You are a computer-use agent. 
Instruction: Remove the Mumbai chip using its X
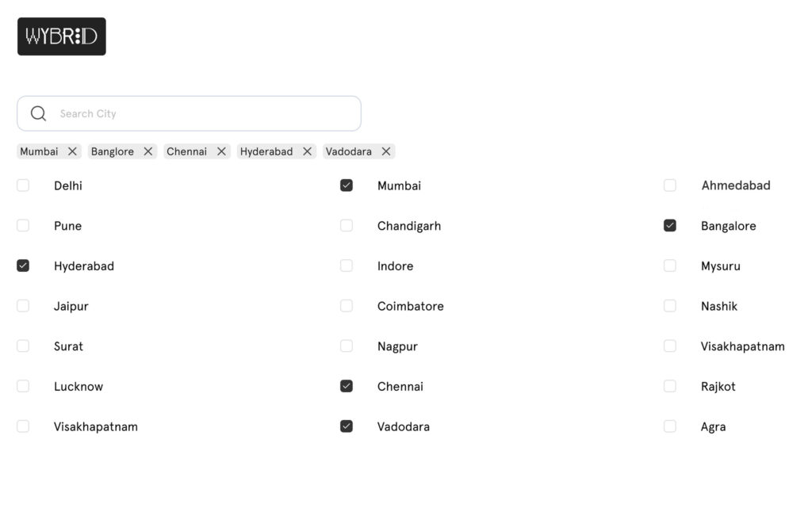point(72,151)
